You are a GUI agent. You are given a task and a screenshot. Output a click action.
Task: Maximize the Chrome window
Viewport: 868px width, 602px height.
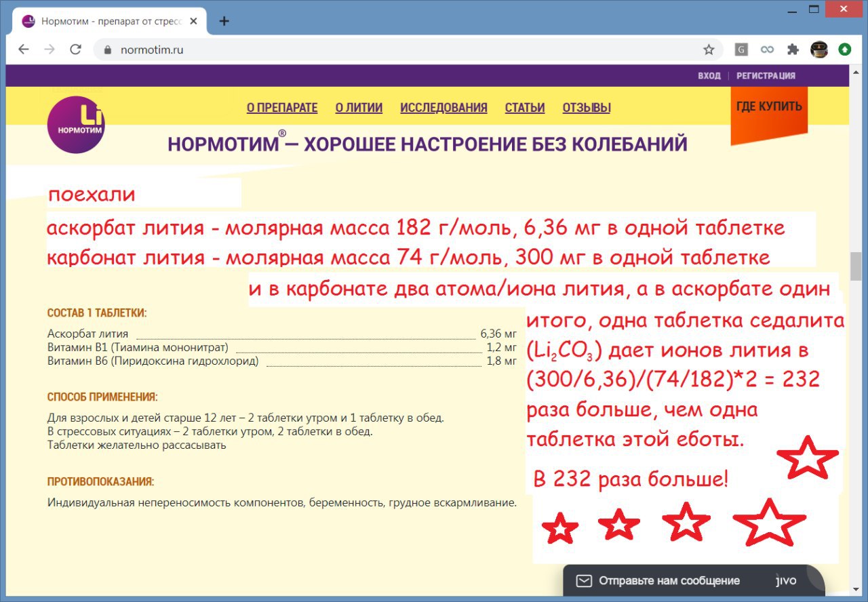(x=814, y=8)
